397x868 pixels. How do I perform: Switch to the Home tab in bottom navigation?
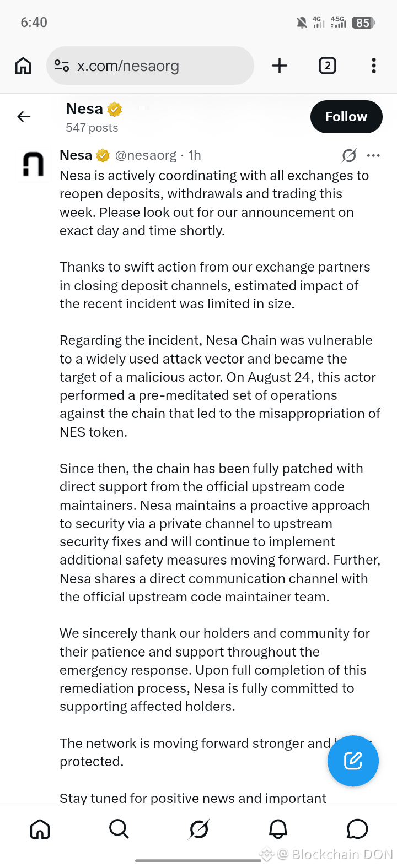click(40, 828)
